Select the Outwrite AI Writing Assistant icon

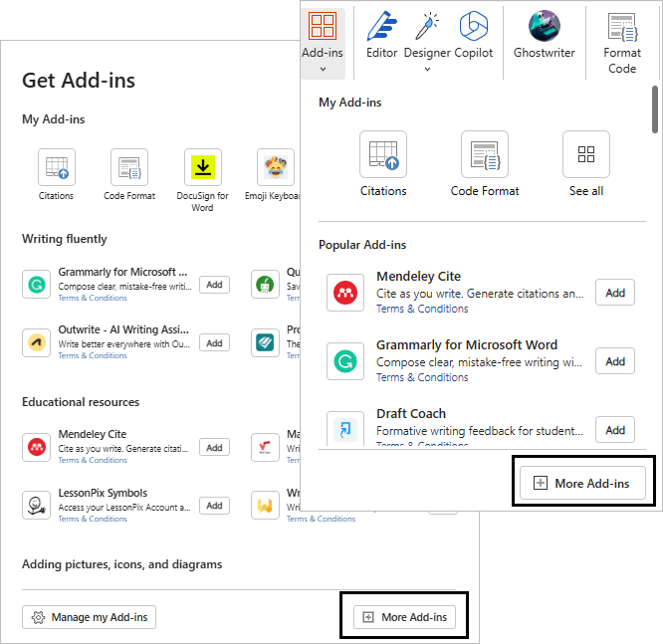pos(37,342)
